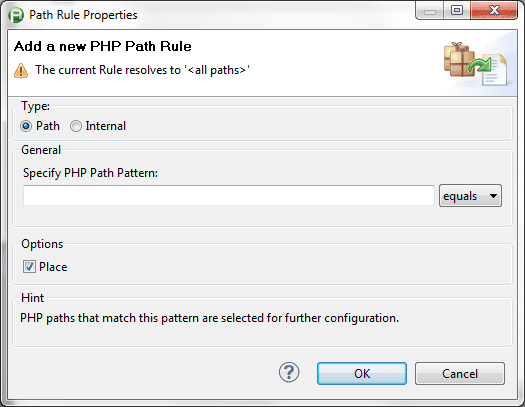Close the dialog with the X button
Viewport: 525px width, 407px height.
coord(494,10)
